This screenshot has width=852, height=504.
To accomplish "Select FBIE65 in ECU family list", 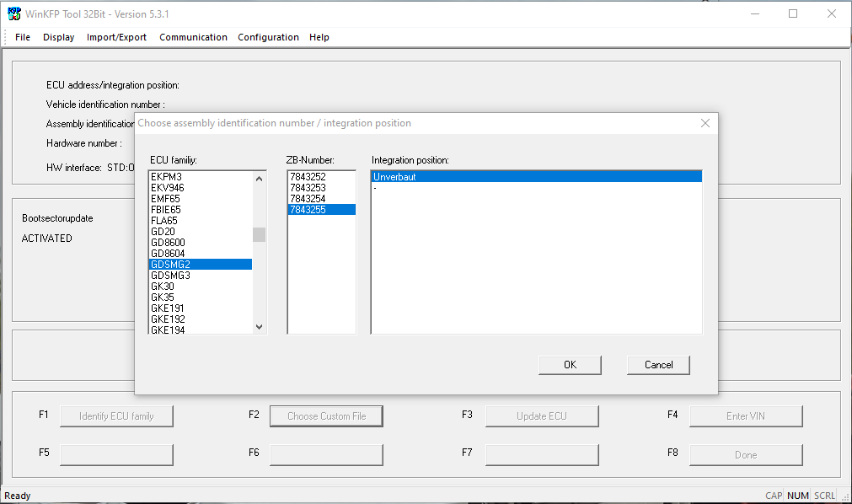I will 200,209.
